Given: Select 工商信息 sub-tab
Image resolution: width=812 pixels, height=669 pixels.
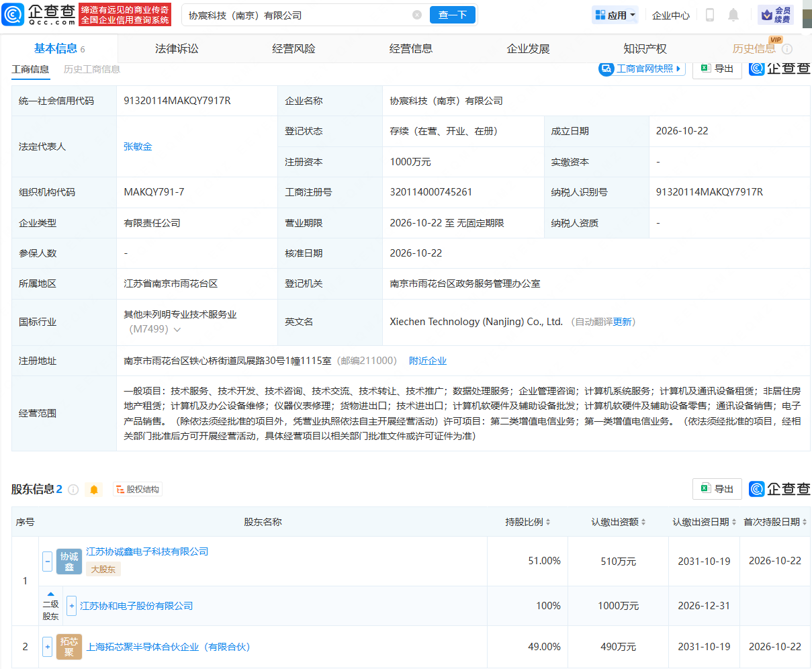Looking at the screenshot, I should [30, 69].
